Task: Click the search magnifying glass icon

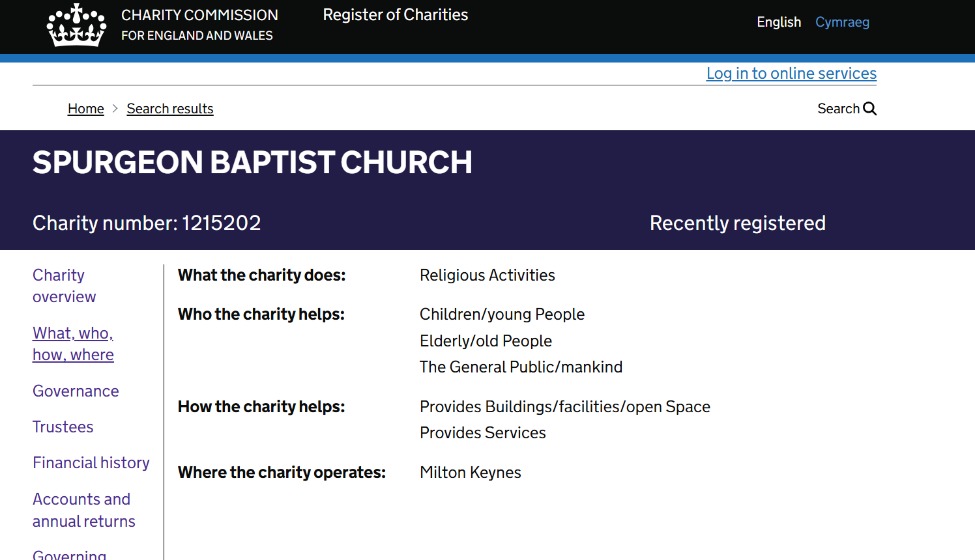Action: click(x=870, y=109)
